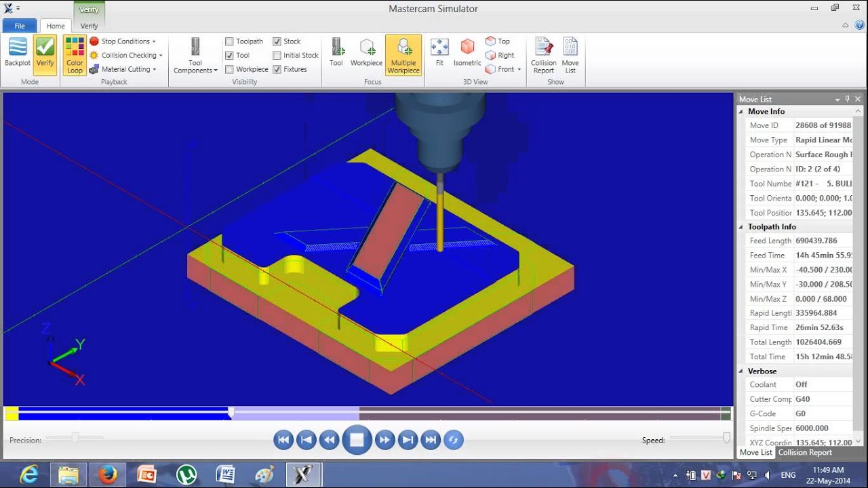Collapse the ribbon with caret icon
The image size is (868, 488).
click(846, 25)
